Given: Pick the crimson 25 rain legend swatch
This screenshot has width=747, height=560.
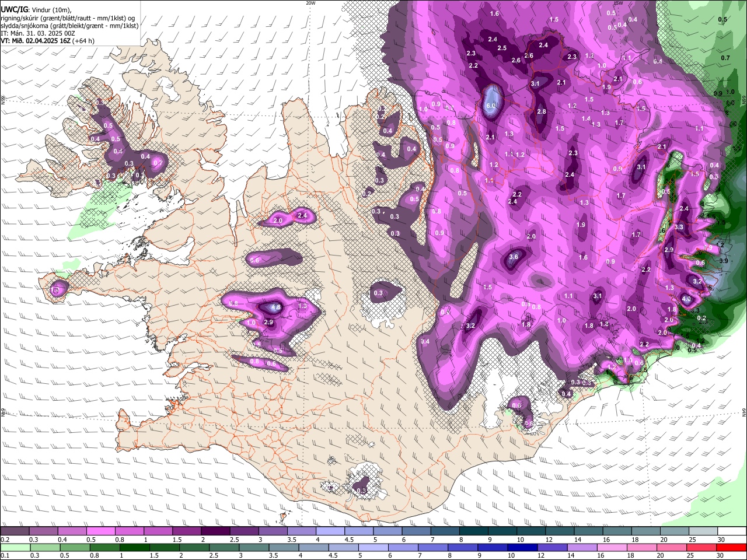Looking at the screenshot, I should pos(702,548).
